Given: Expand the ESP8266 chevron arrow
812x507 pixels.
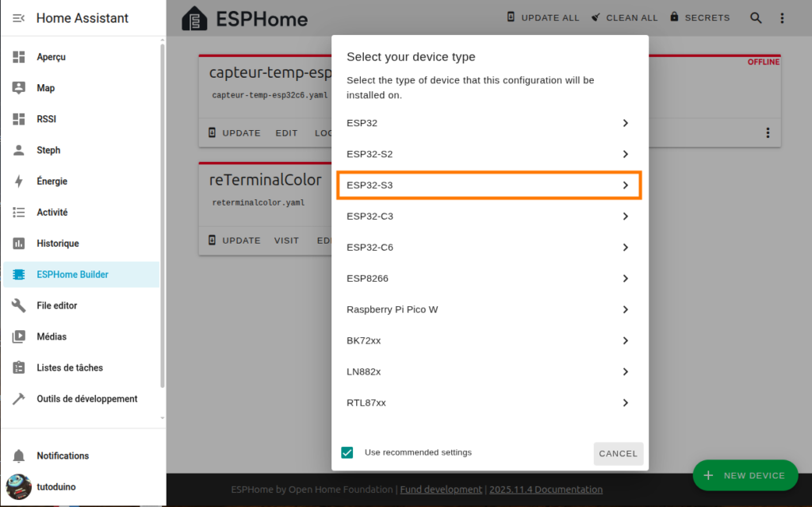Looking at the screenshot, I should [x=625, y=278].
